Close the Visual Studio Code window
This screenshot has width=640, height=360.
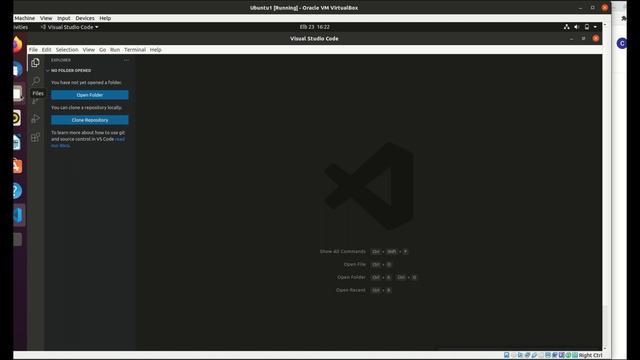click(596, 38)
